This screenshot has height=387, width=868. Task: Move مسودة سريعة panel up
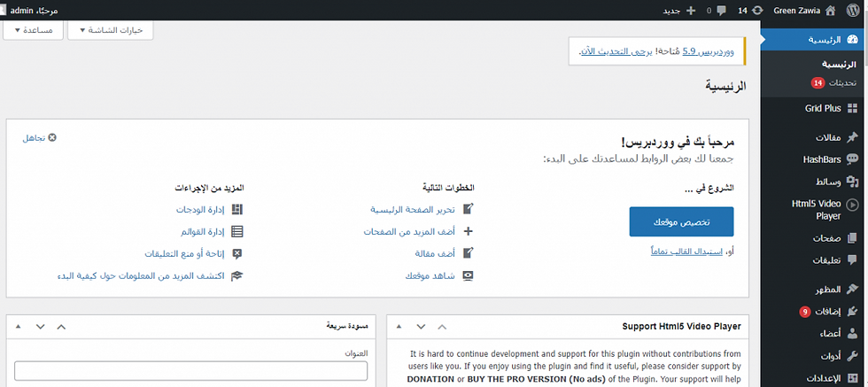(61, 327)
